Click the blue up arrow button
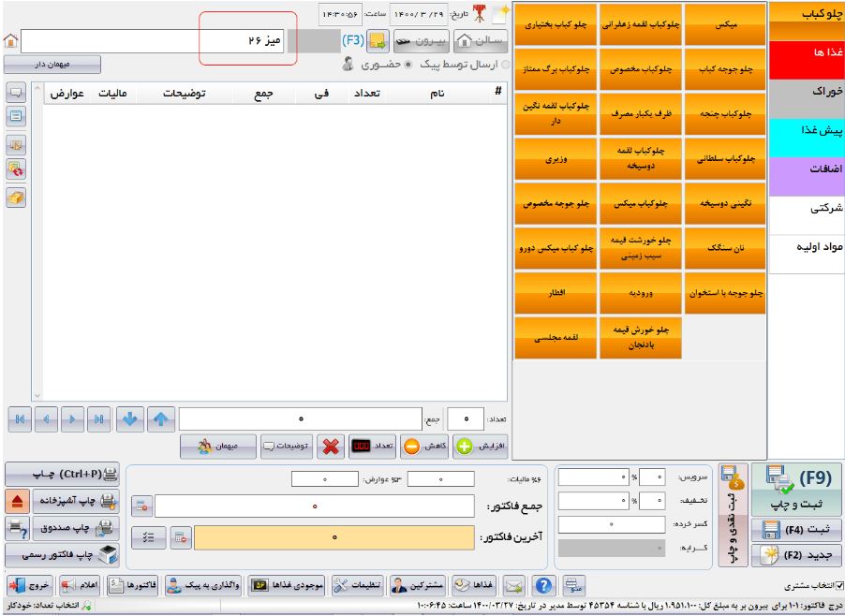The width and height of the screenshot is (845, 616). 162,414
